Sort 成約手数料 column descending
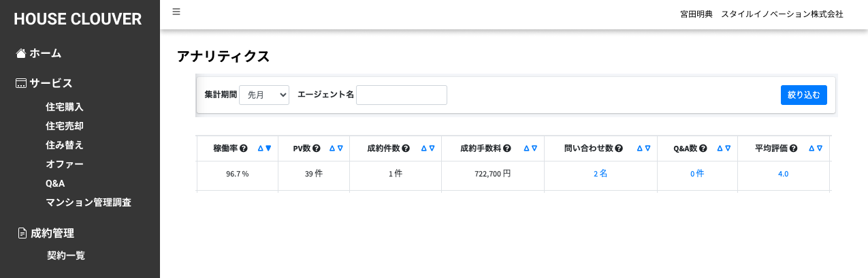The width and height of the screenshot is (868, 278). pyautogui.click(x=534, y=149)
